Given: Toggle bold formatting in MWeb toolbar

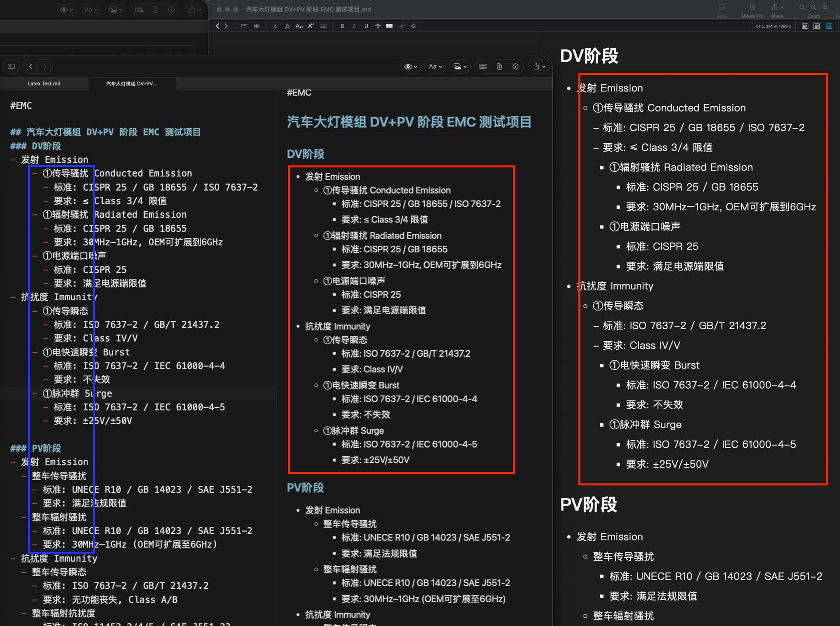Looking at the screenshot, I should (x=342, y=26).
